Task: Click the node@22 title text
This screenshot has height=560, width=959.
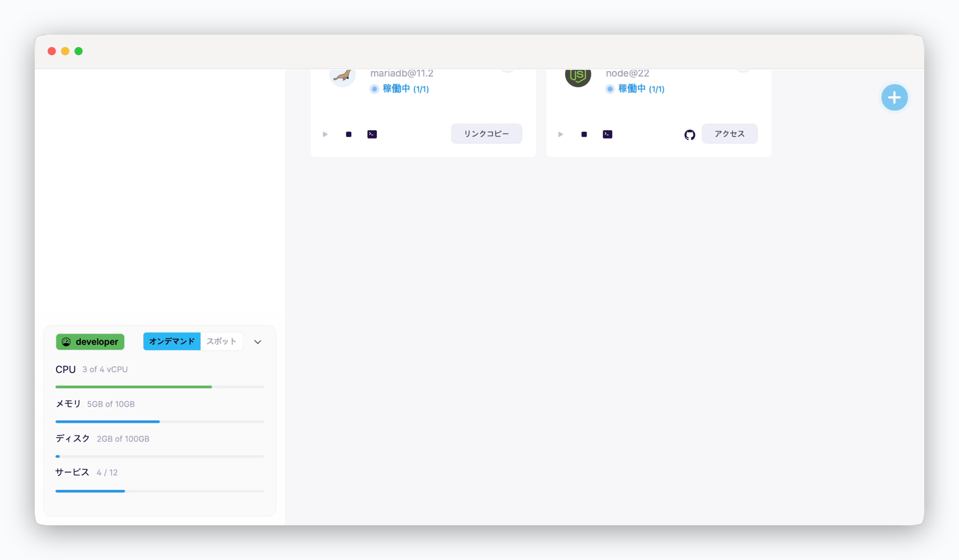Action: click(628, 74)
